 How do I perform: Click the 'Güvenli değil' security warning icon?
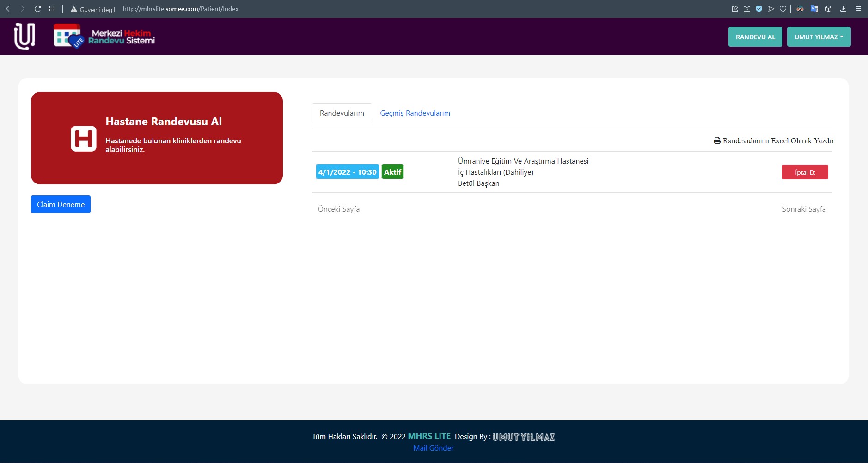[x=74, y=9]
